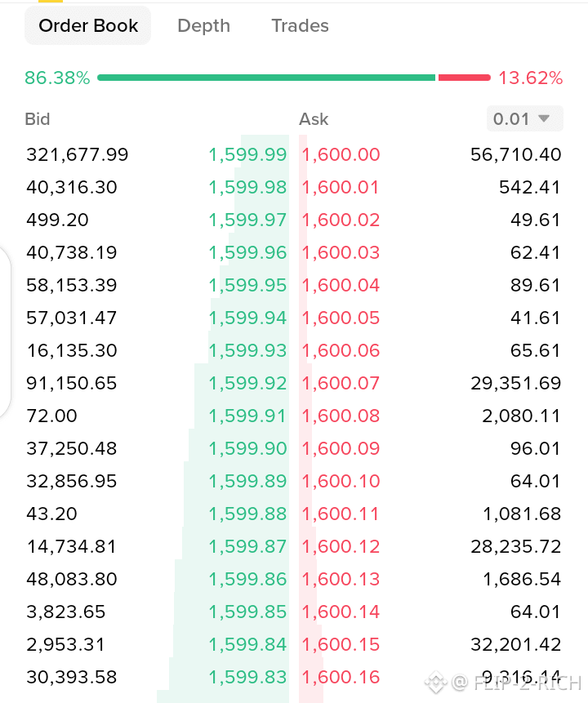Open the Trades tab

pyautogui.click(x=300, y=26)
